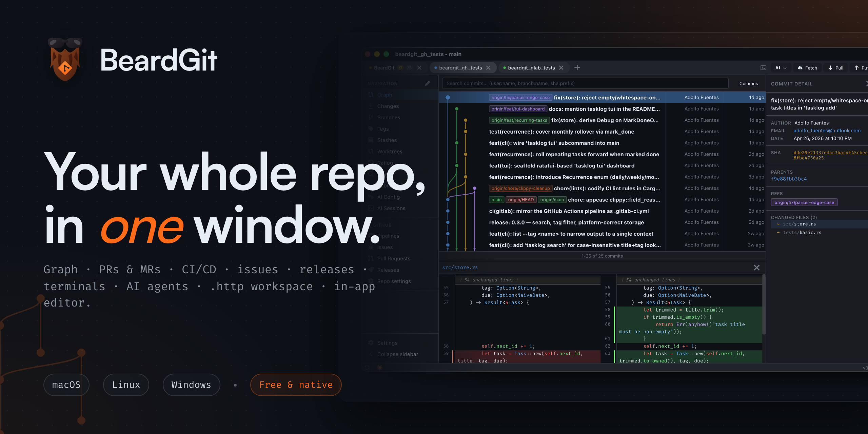Viewport: 868px width, 434px height.
Task: Click the macOS platform pill
Action: 66,384
